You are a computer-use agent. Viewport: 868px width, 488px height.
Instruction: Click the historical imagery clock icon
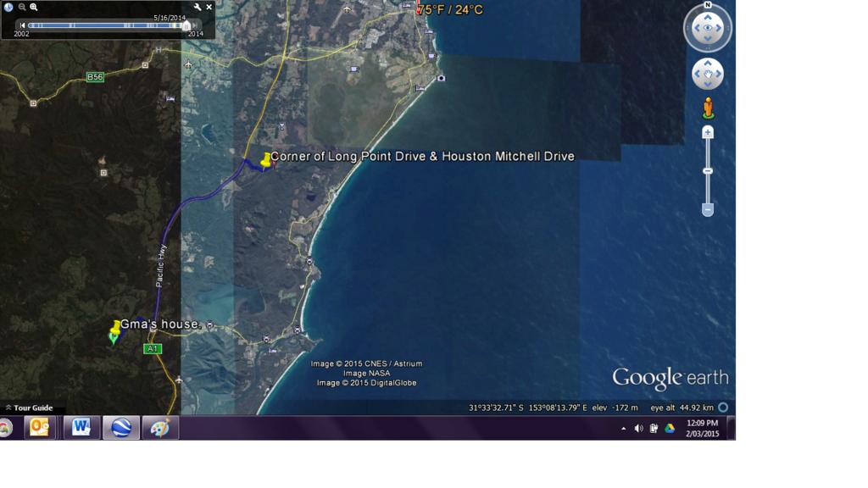[x=8, y=7]
